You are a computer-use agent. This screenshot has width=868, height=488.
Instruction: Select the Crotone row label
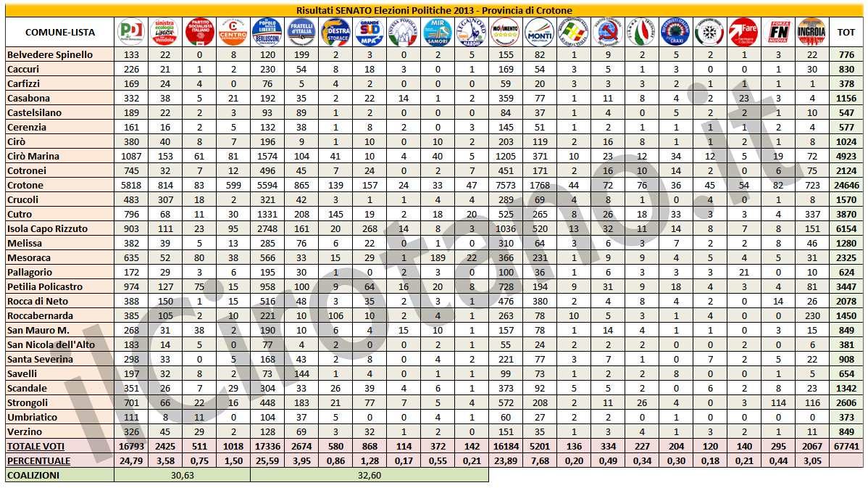(x=26, y=185)
